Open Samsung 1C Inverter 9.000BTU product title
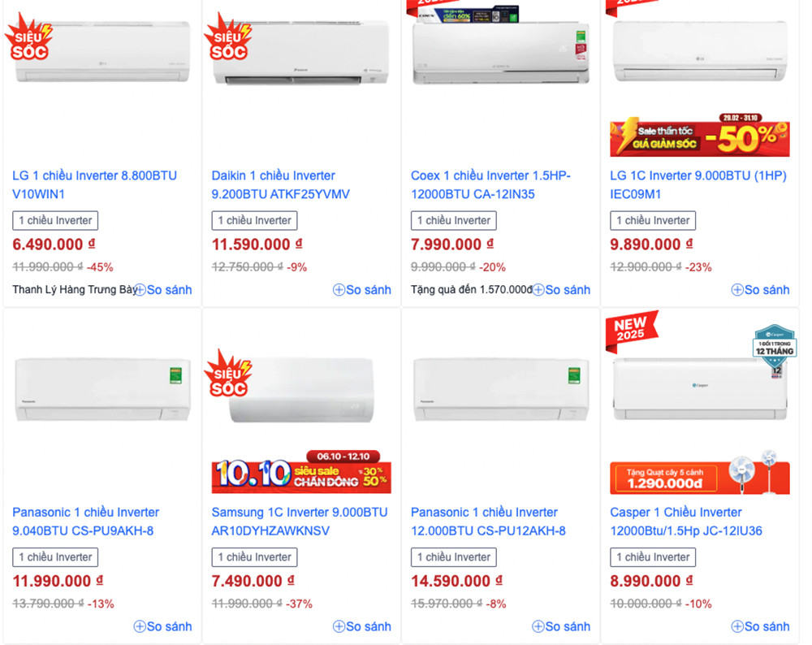The image size is (812, 645). (x=300, y=522)
